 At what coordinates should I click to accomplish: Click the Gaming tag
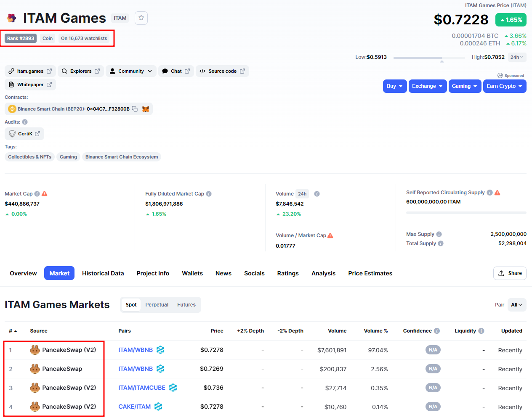pos(68,157)
